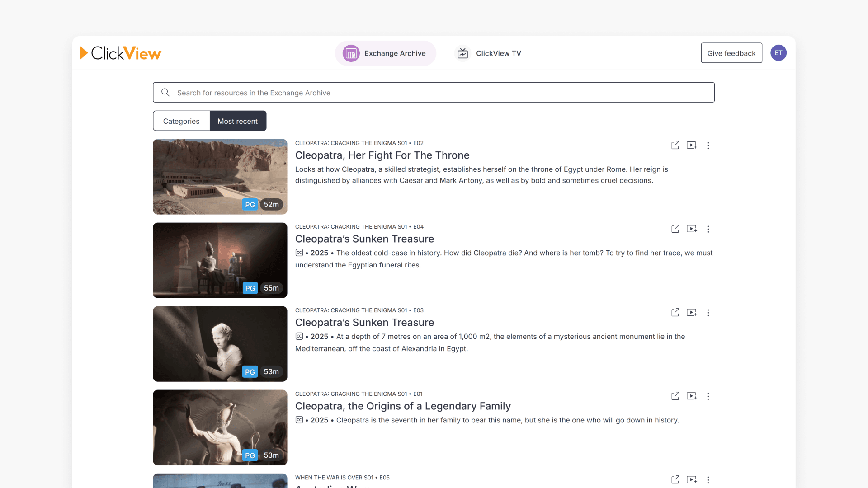Add Origins of a Legendary Family to playlist
Screen dimensions: 868x488
click(692, 396)
